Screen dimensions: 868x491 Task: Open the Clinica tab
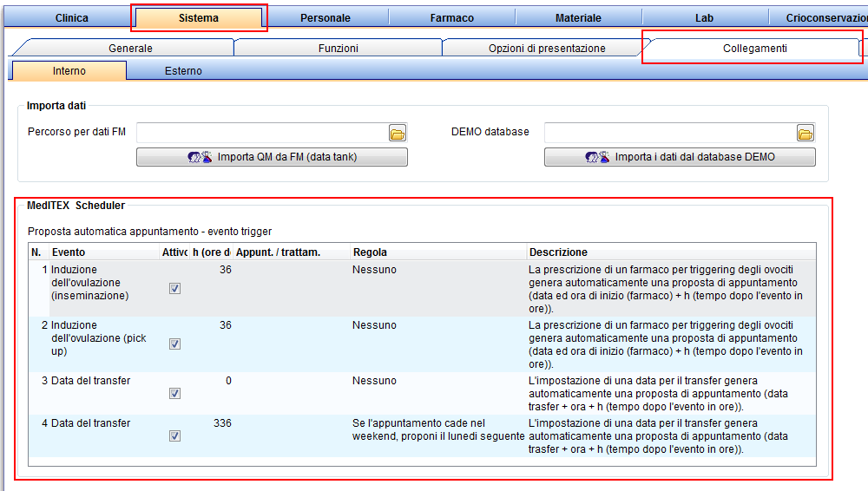click(x=71, y=17)
